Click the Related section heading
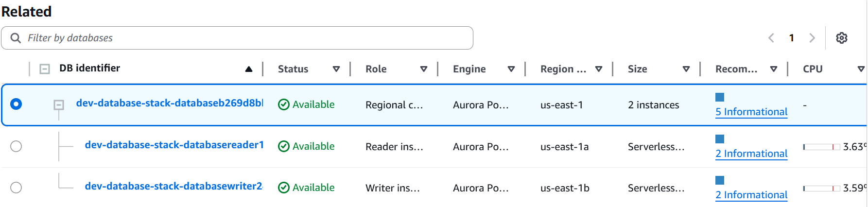This screenshot has height=207, width=868. [27, 12]
